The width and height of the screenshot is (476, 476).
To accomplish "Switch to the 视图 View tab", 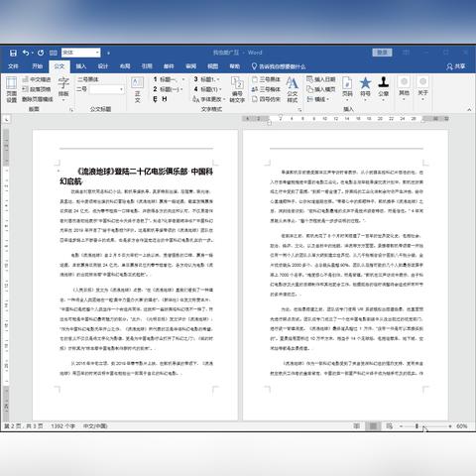I will (212, 66).
